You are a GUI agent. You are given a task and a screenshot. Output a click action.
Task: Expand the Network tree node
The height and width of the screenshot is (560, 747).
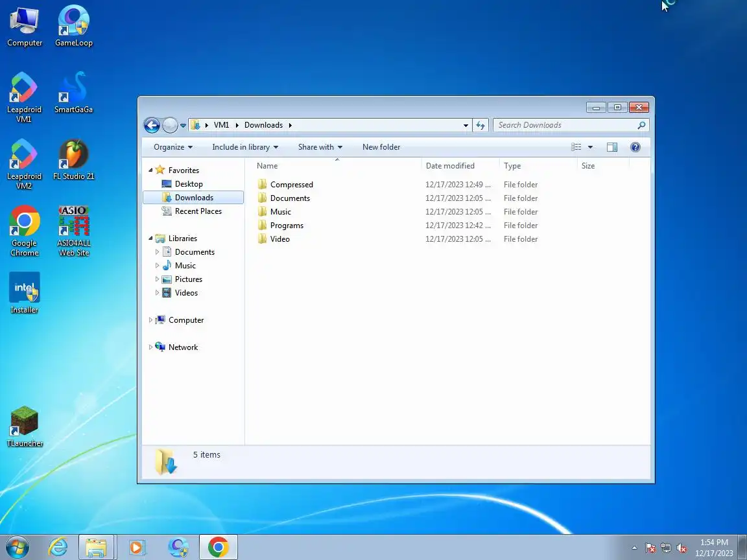[x=150, y=347]
